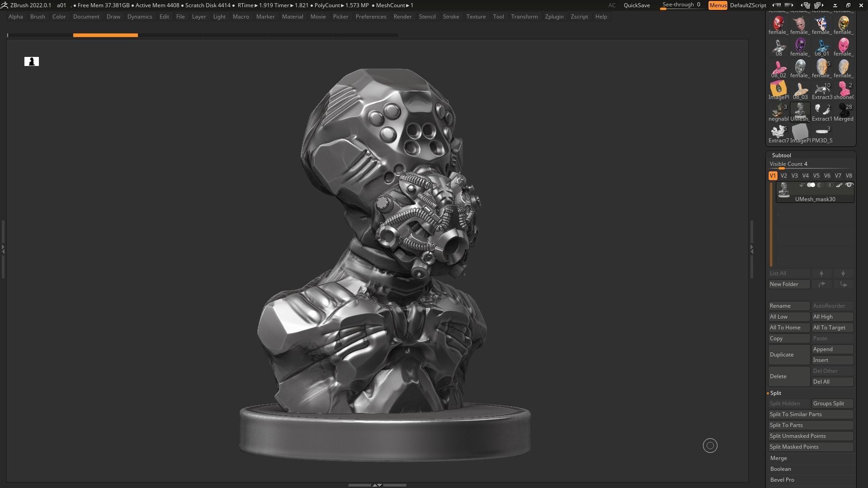
Task: Adjust the Visible Count slider
Action: [x=811, y=165]
